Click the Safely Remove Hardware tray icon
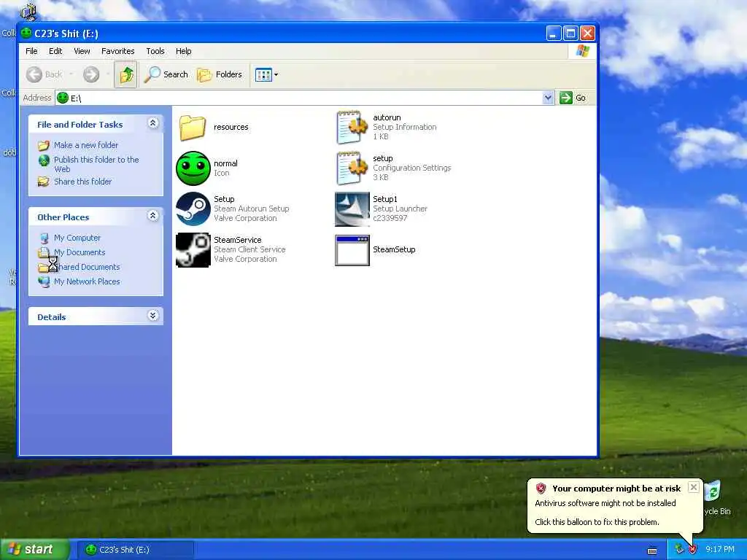 pyautogui.click(x=679, y=550)
